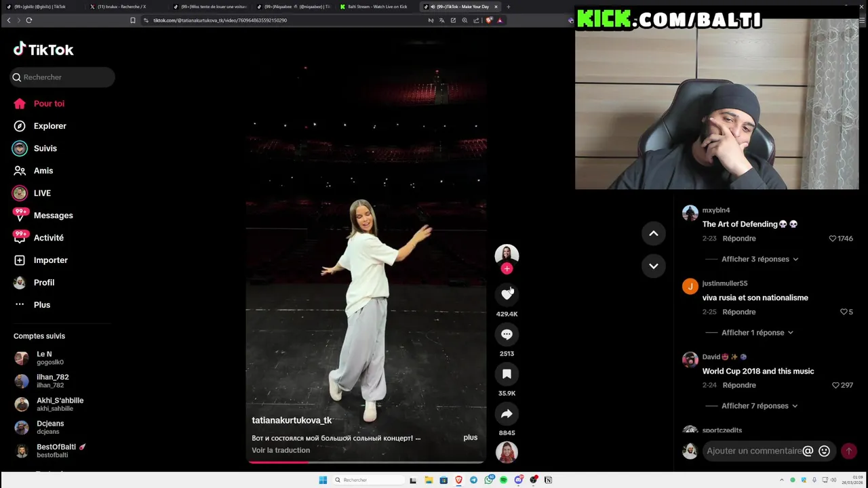Open tatianakurtukova_tk username on video
Viewport: 868px width, 488px height.
(x=292, y=420)
